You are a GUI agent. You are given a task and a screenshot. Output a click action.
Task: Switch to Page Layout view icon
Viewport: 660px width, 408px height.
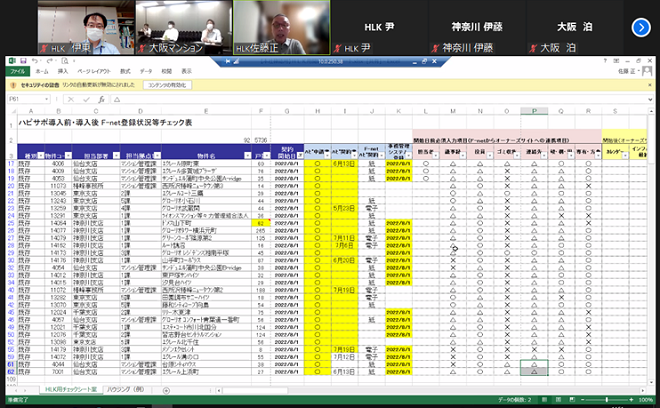(x=558, y=399)
